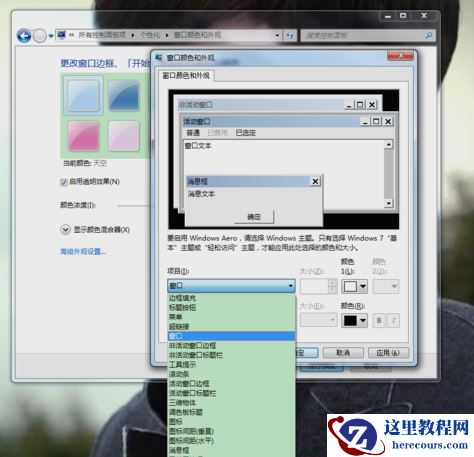Select 非活动窗口标题栏 from list
Image resolution: width=474 pixels, height=457 pixels.
pyautogui.click(x=231, y=355)
